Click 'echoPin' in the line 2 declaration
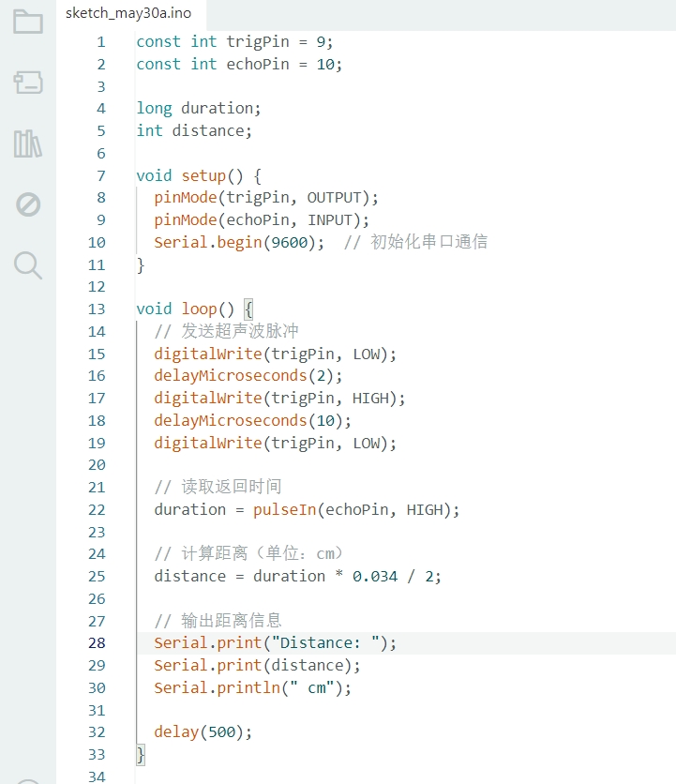 [258, 65]
